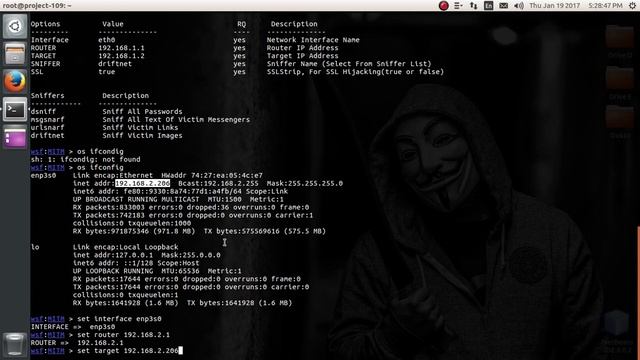
Task: Click the 'lo' loopback interface name
Action: (x=35, y=247)
